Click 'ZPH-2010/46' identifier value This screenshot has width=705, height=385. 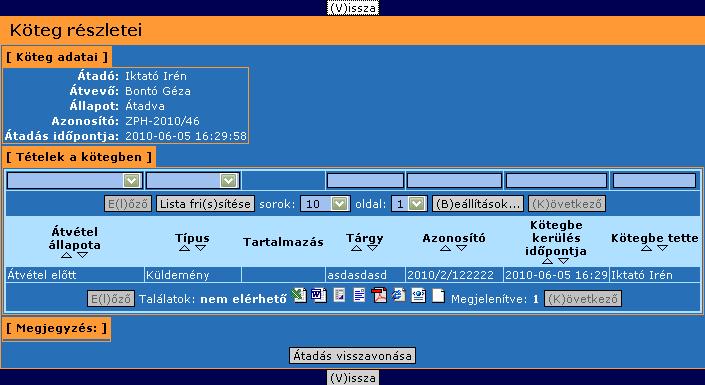pyautogui.click(x=162, y=121)
